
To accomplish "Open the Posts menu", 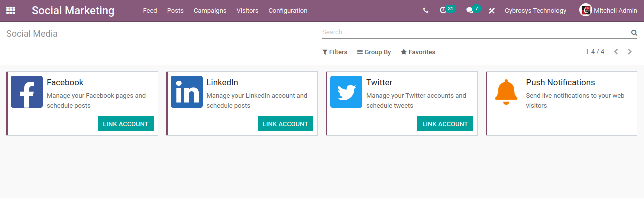I will tap(175, 10).
